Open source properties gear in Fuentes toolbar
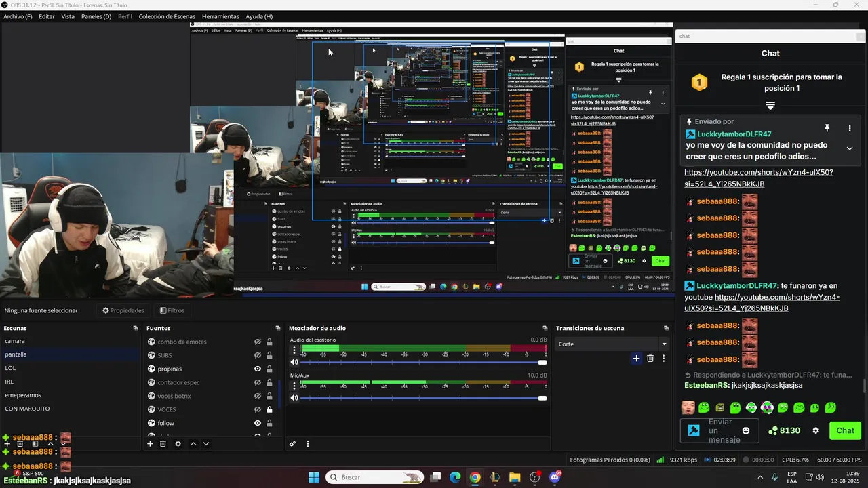The height and width of the screenshot is (488, 868). coord(178,444)
